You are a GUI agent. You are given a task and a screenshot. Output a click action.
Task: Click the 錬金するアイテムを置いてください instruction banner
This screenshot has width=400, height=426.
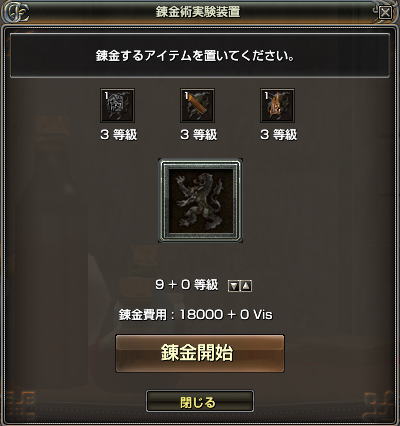(200, 55)
